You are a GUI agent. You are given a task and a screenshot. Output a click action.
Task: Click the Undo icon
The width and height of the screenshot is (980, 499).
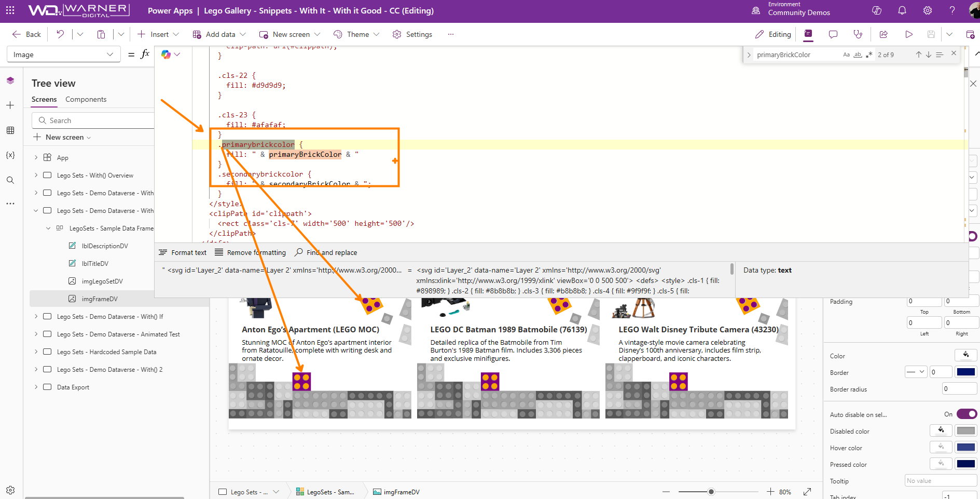(60, 34)
